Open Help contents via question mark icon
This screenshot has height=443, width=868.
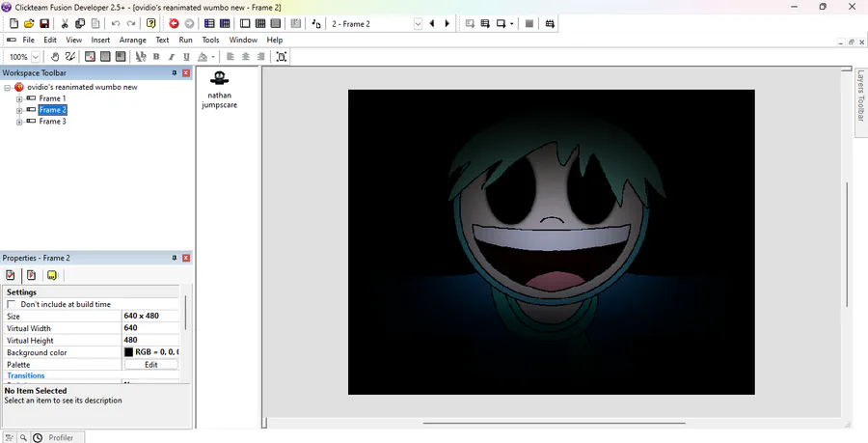tap(151, 24)
